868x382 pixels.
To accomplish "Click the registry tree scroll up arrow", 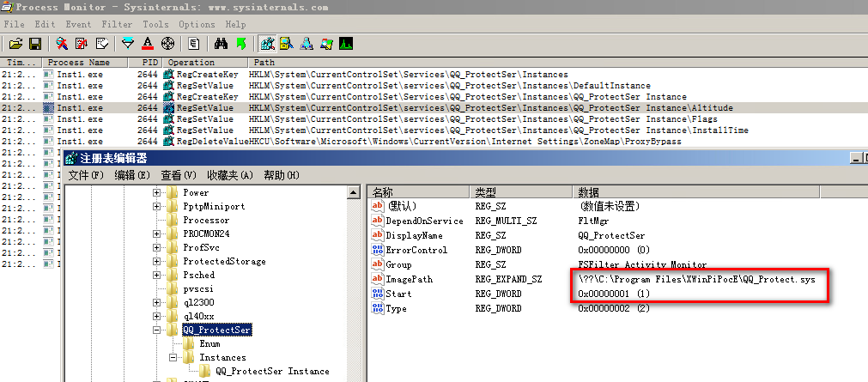I will (355, 192).
